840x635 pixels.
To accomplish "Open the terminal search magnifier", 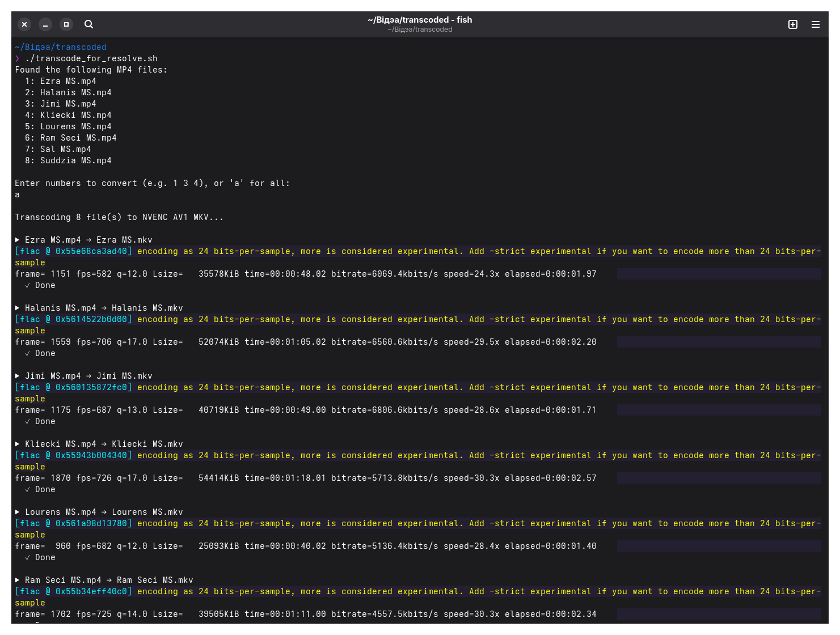I will 88,24.
